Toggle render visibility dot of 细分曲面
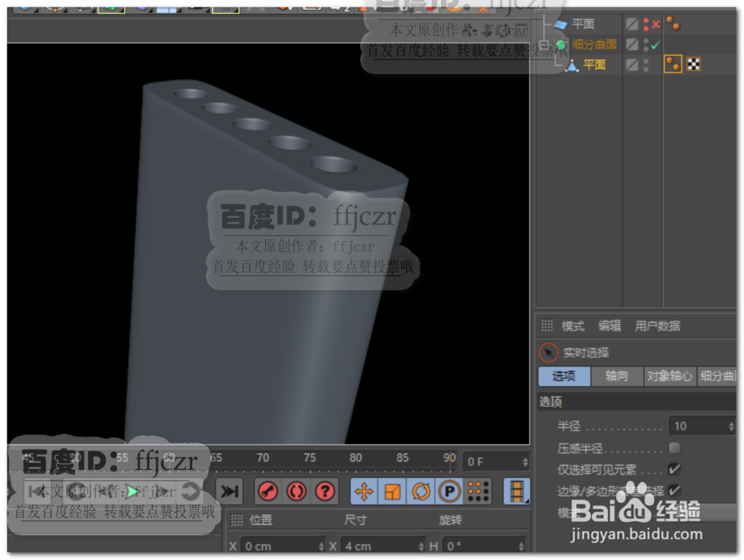 [x=646, y=49]
